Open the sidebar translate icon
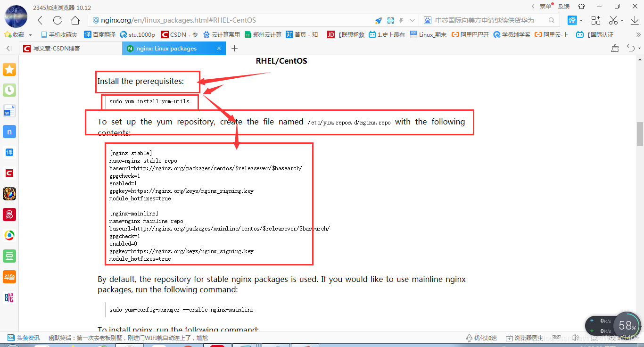644x347 pixels. (x=9, y=152)
